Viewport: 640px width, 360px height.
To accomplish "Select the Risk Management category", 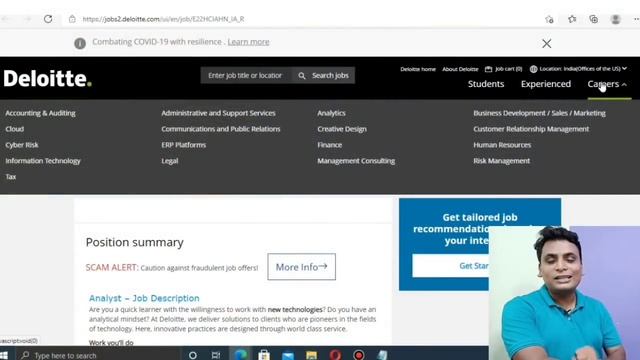I will coord(502,161).
